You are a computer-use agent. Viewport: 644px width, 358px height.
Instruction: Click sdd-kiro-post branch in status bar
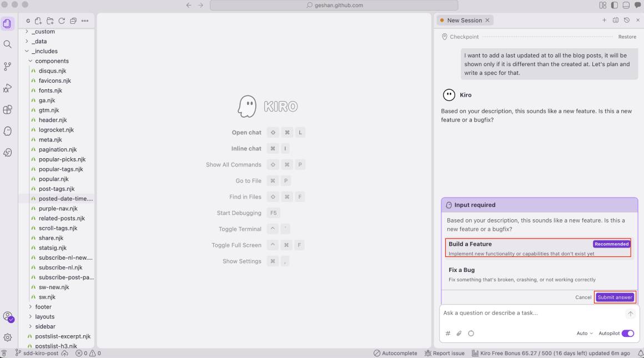pos(37,353)
